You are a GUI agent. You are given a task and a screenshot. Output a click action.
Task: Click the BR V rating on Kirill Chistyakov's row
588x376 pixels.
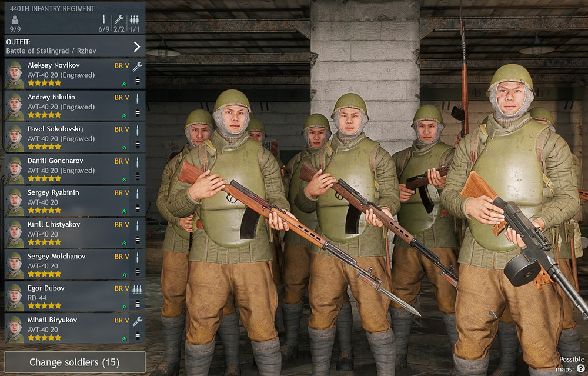(122, 225)
